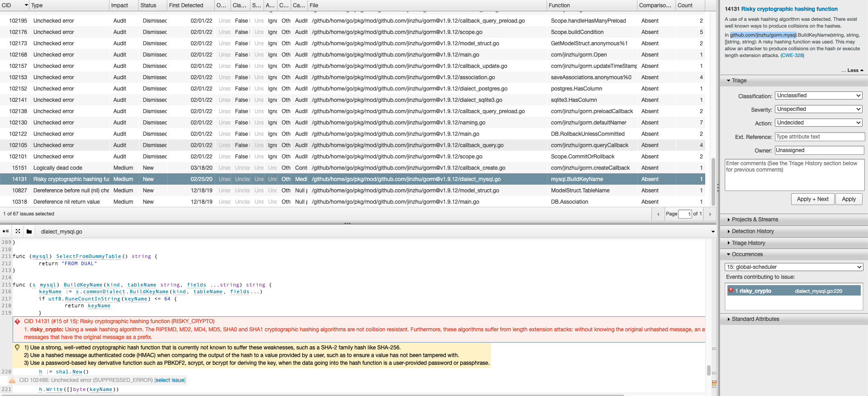Image resolution: width=868 pixels, height=396 pixels.
Task: Click Owner input field
Action: [x=820, y=150]
